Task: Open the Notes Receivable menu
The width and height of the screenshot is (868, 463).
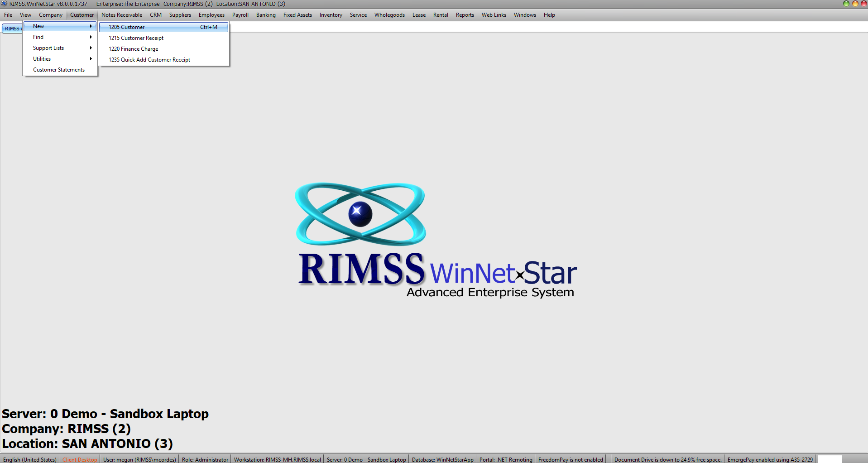Action: (122, 15)
